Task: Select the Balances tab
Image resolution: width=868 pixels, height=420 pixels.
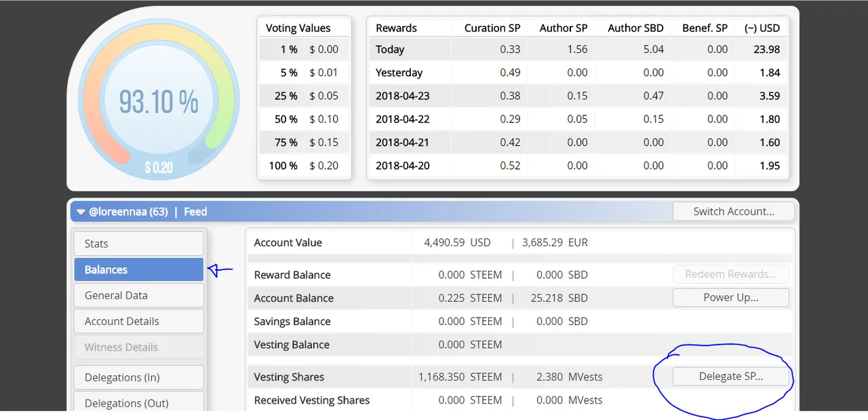Action: (x=138, y=269)
